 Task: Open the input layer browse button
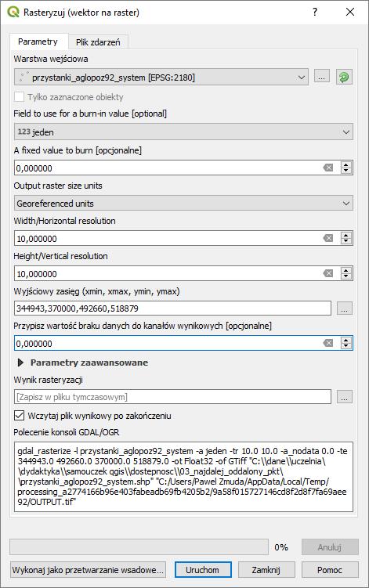pyautogui.click(x=322, y=77)
